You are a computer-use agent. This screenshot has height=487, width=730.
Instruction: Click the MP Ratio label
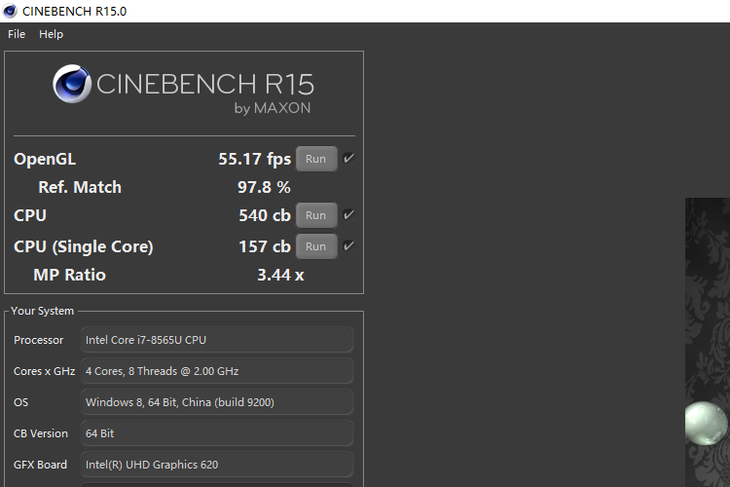[69, 275]
